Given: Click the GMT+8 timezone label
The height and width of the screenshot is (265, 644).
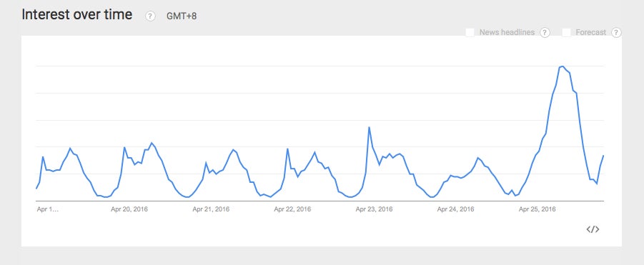Looking at the screenshot, I should click(x=181, y=16).
